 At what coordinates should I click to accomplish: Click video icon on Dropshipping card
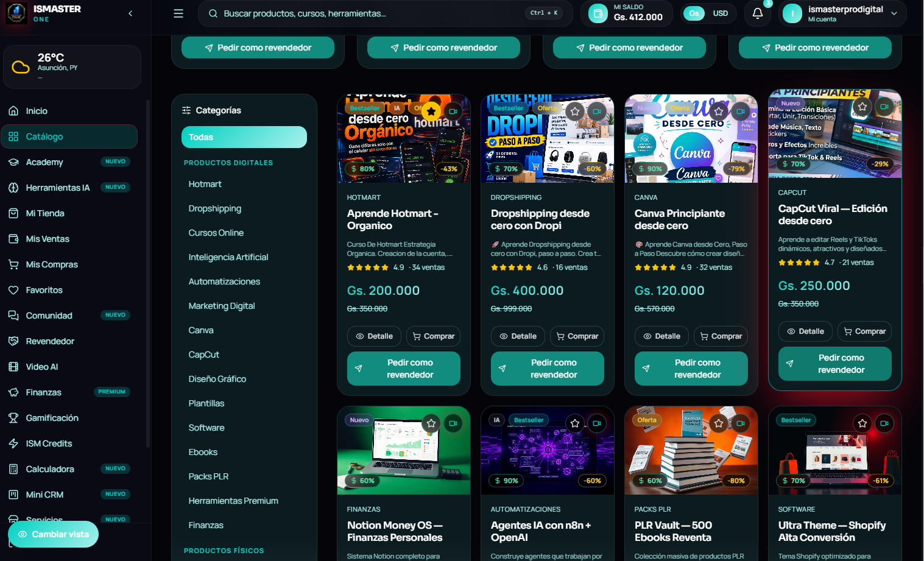click(597, 111)
